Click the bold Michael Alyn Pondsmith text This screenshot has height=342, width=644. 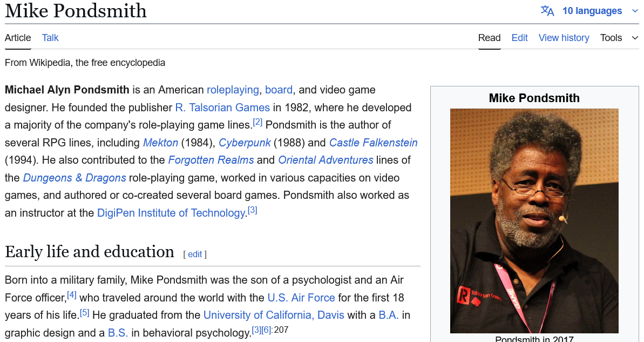[67, 90]
